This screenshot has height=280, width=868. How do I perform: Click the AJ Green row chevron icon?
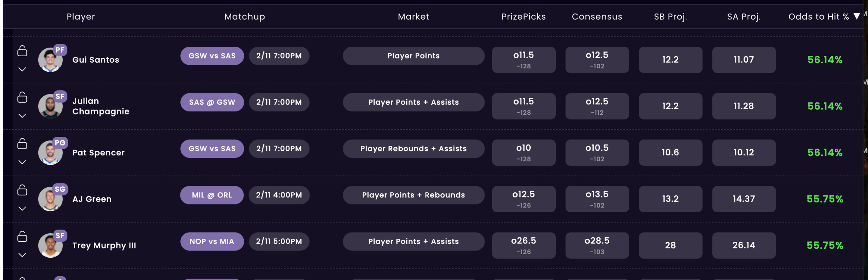pyautogui.click(x=22, y=209)
